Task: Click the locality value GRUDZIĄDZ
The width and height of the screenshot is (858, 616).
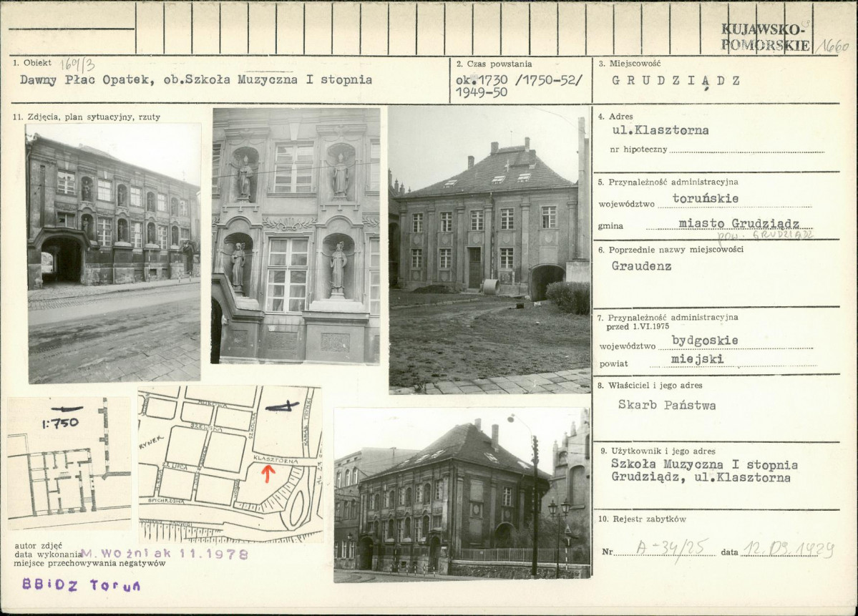Action: 676,81
